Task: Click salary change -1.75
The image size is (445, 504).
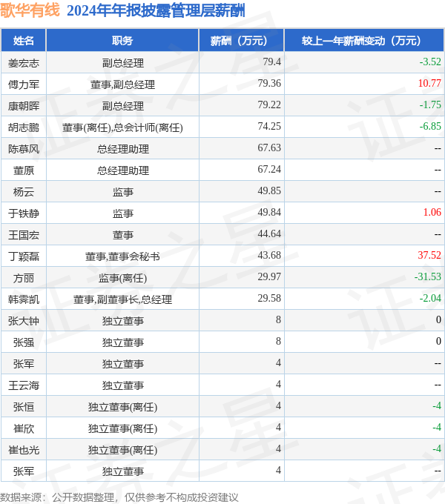Action: [x=430, y=105]
